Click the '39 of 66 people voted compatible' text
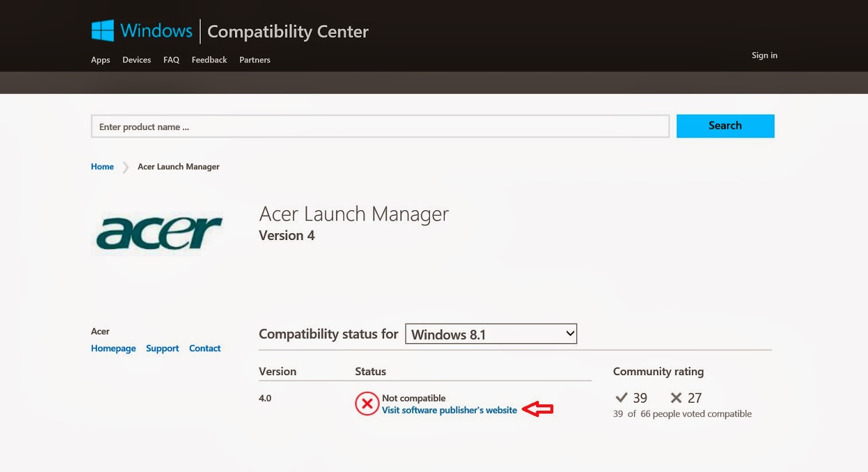 click(x=682, y=414)
